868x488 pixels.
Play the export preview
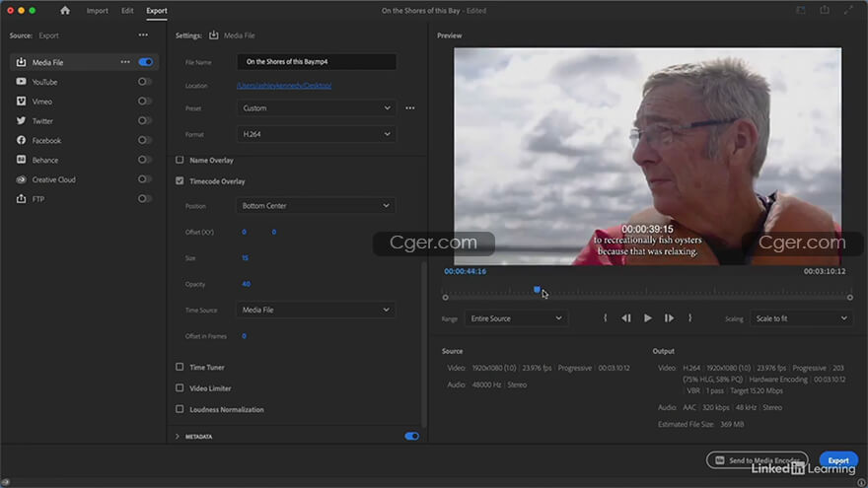tap(648, 318)
